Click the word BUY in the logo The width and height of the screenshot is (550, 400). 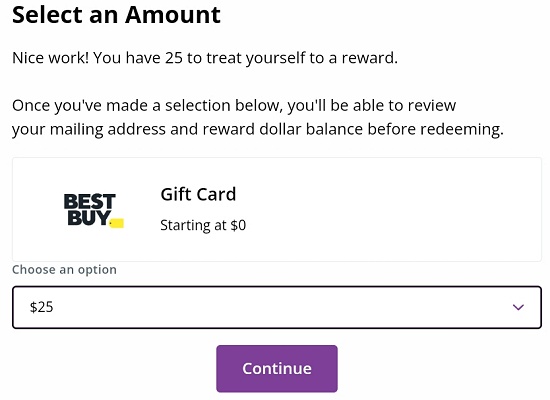tap(89, 218)
